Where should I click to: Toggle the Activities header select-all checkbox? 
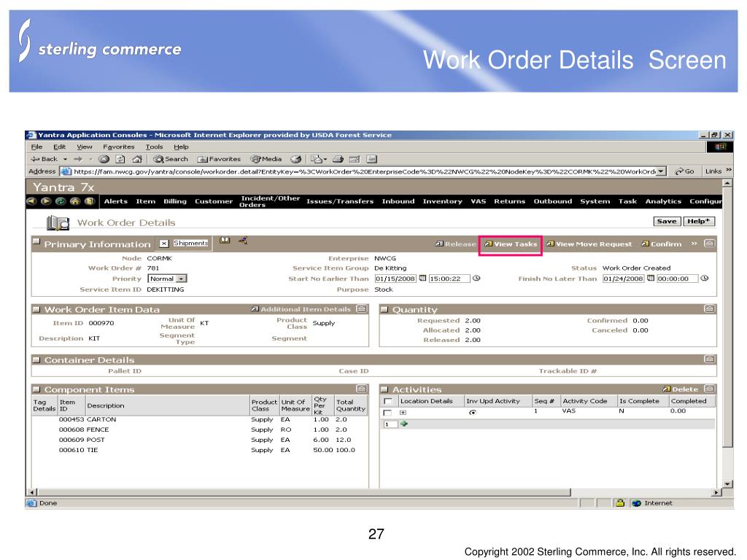[x=388, y=402]
